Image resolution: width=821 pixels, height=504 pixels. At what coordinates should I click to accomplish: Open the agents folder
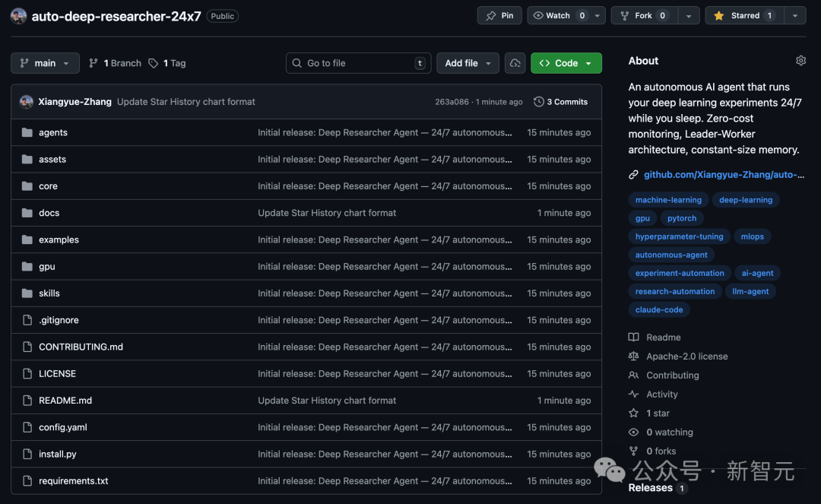click(x=53, y=132)
